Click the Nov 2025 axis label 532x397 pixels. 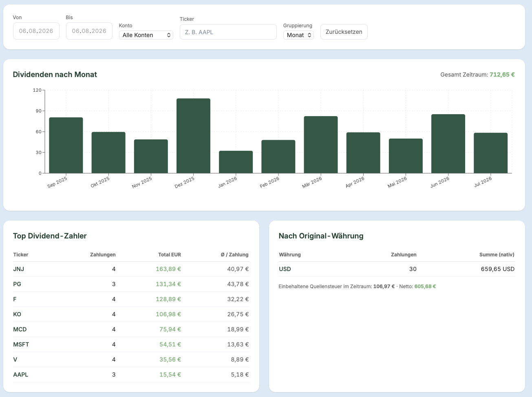click(142, 182)
